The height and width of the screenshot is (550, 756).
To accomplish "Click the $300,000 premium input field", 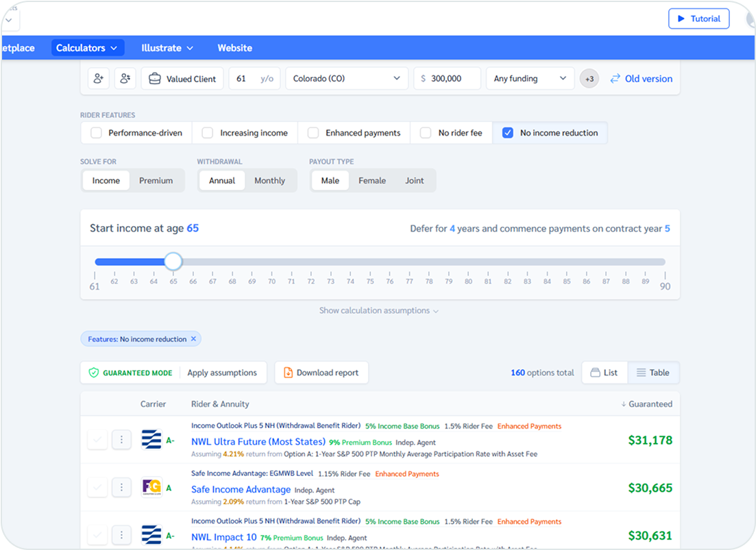I will pos(447,79).
